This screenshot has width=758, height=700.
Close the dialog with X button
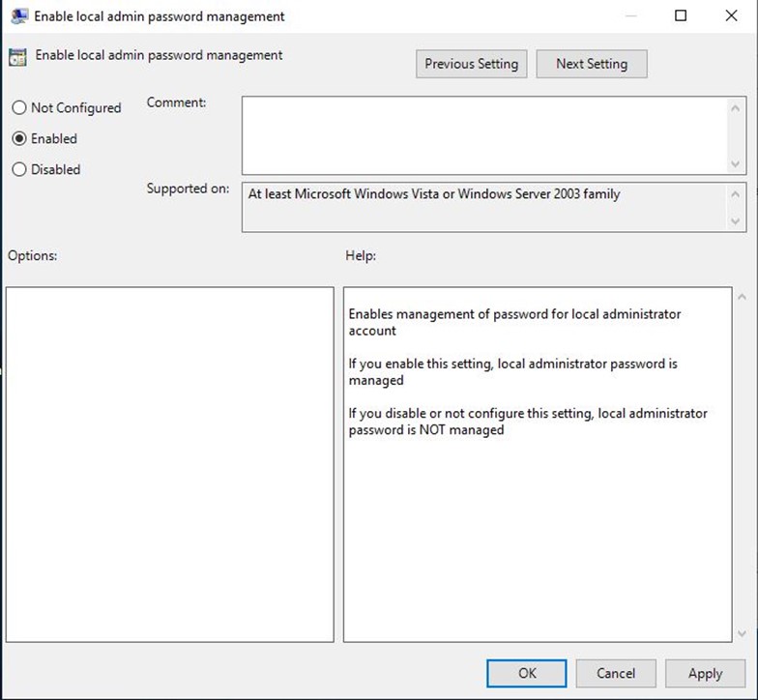click(731, 15)
